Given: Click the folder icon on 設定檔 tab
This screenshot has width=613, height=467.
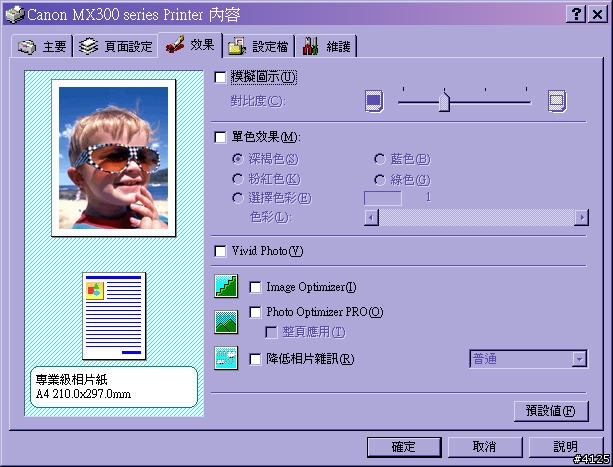Looking at the screenshot, I should point(237,47).
